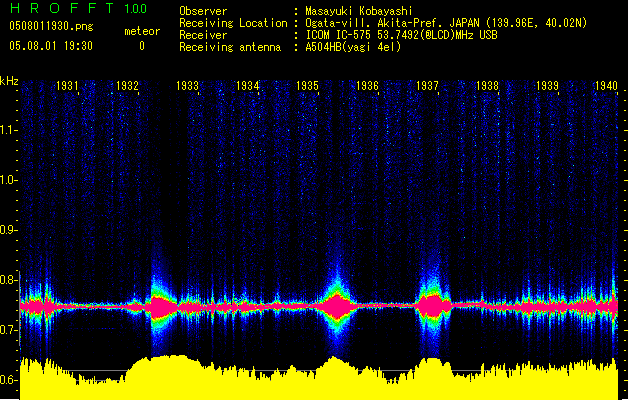Click the 1931 time marker
The image size is (629, 400).
[x=67, y=86]
